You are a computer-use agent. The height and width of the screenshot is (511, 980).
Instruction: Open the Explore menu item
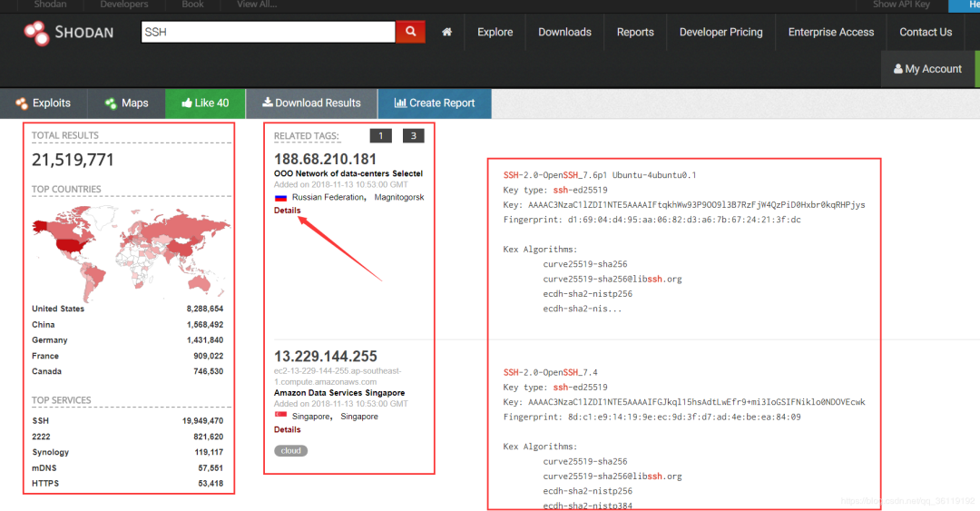pyautogui.click(x=495, y=32)
